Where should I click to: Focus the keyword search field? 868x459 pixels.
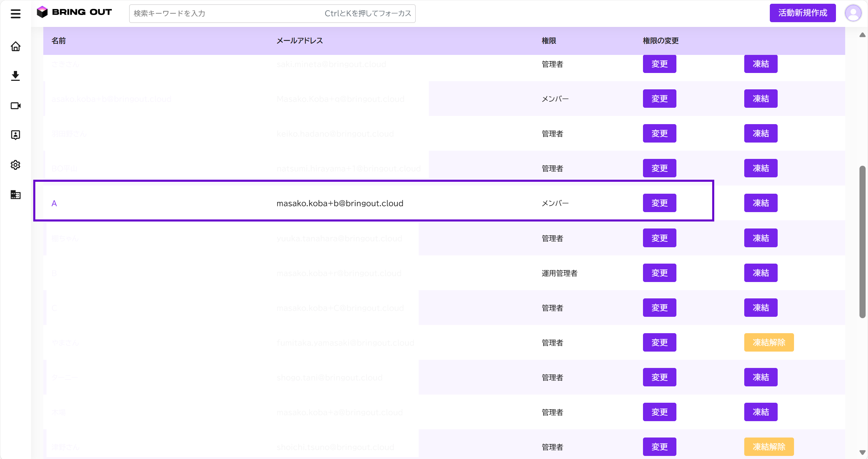[x=272, y=14]
